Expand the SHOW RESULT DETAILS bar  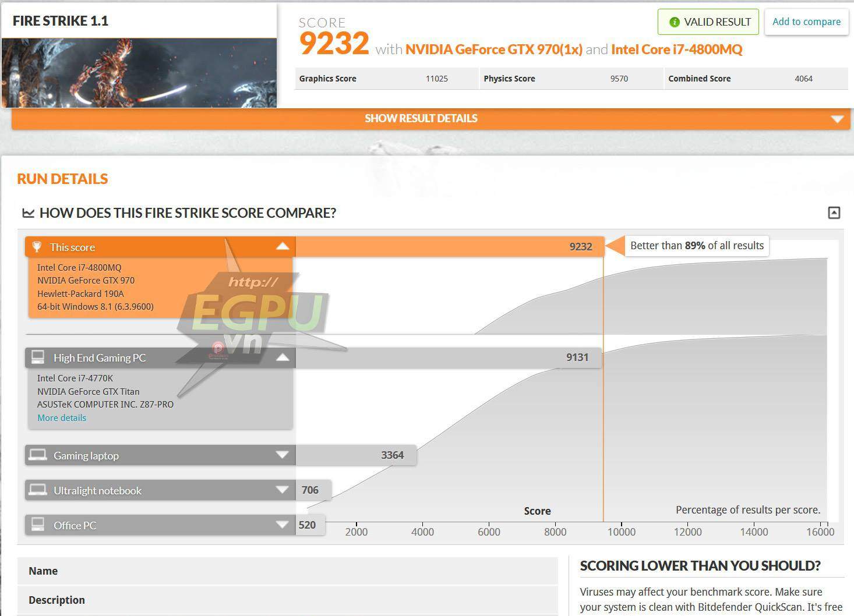click(430, 118)
